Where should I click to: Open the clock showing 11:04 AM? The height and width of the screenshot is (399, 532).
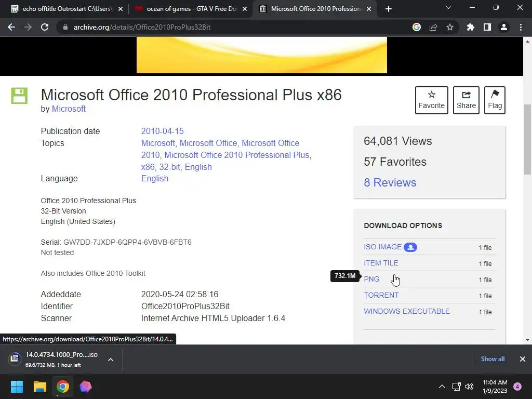(x=495, y=387)
